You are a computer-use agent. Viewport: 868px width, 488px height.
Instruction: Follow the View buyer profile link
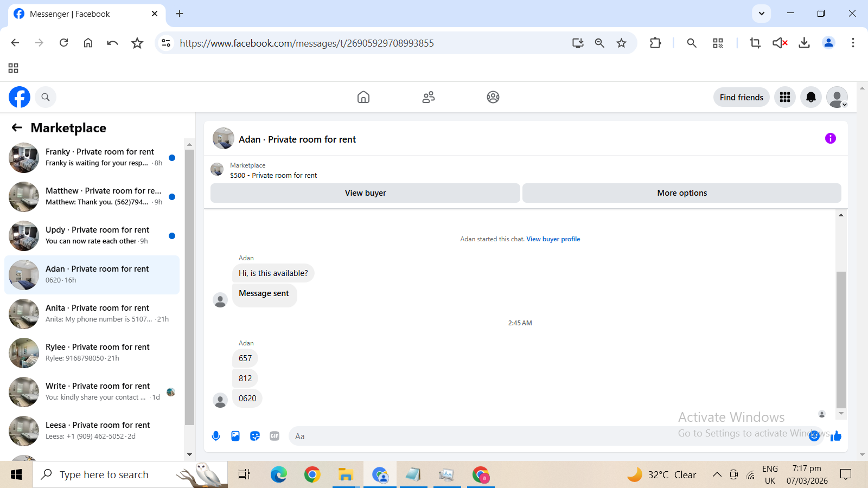pos(553,239)
